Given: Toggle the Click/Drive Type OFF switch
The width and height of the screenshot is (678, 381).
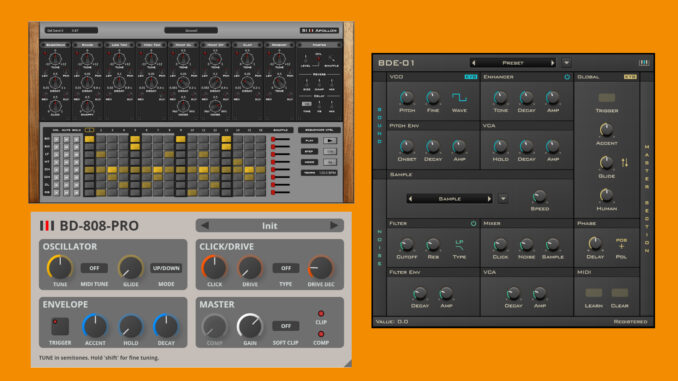Looking at the screenshot, I should (x=286, y=268).
